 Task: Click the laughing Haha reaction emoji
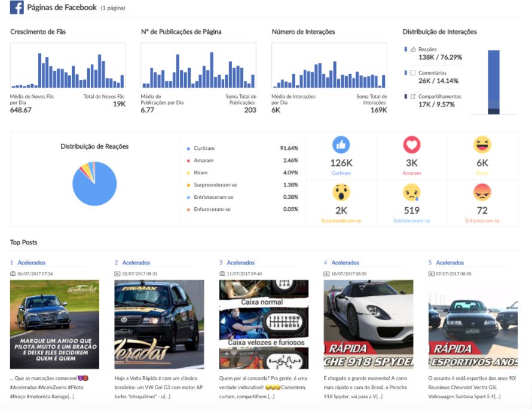coord(482,144)
